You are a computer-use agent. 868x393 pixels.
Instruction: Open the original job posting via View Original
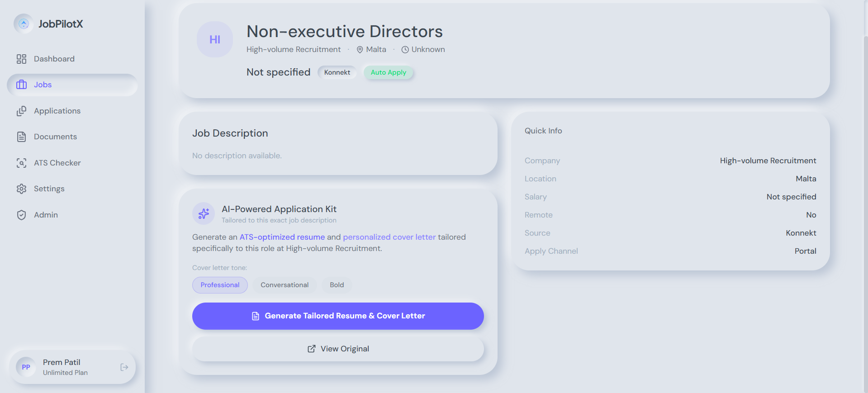click(338, 349)
